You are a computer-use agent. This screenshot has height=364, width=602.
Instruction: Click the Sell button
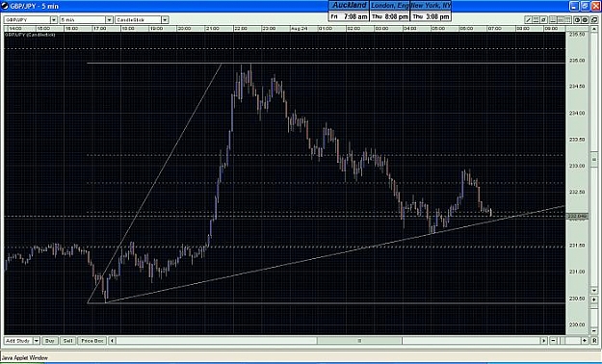pyautogui.click(x=68, y=341)
